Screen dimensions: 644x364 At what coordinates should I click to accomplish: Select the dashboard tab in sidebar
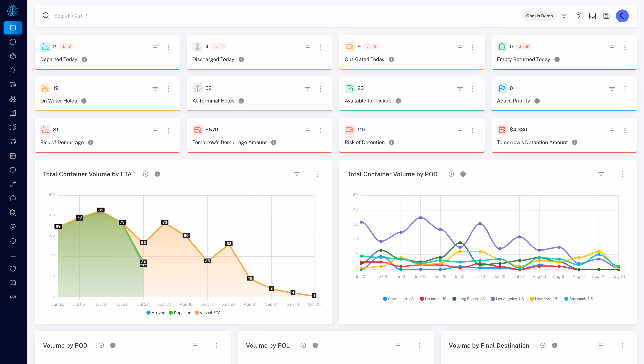point(13,28)
